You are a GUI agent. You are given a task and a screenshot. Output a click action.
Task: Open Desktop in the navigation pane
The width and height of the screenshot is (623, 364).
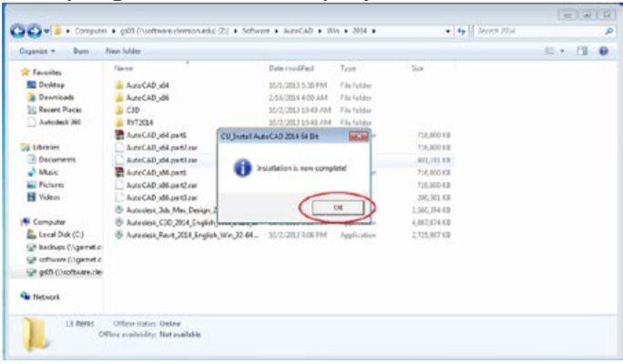click(x=51, y=85)
